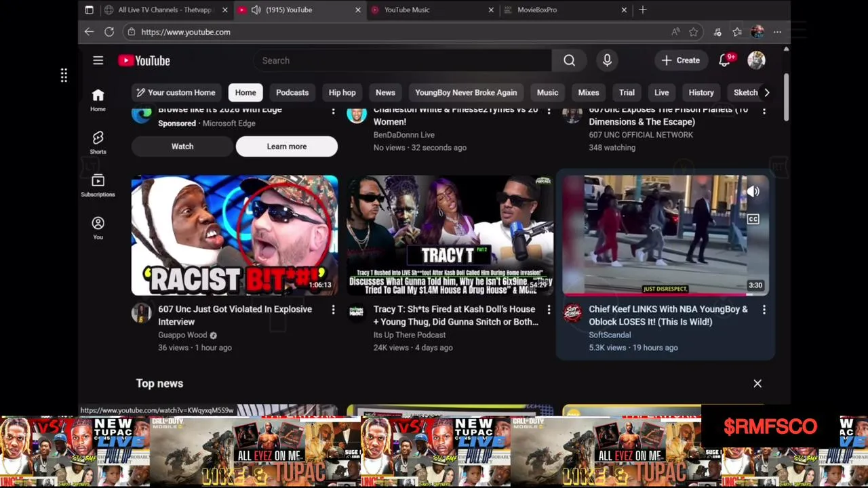The width and height of the screenshot is (868, 488).
Task: Select the Trial chip
Action: [x=627, y=92]
